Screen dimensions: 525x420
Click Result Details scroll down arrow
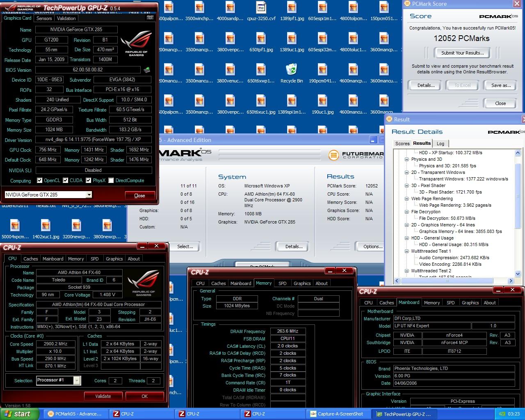518,274
